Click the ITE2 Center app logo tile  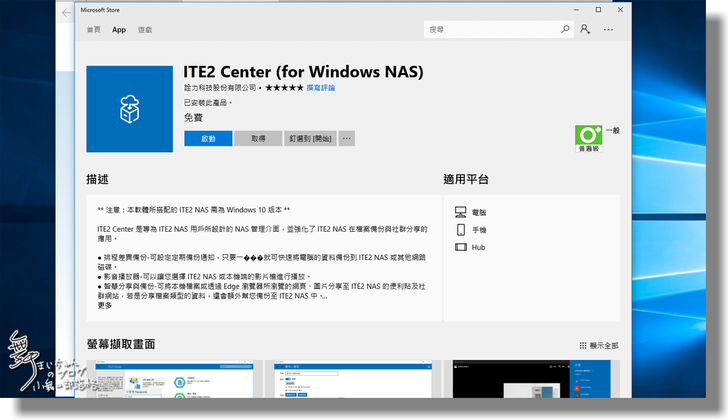[129, 109]
